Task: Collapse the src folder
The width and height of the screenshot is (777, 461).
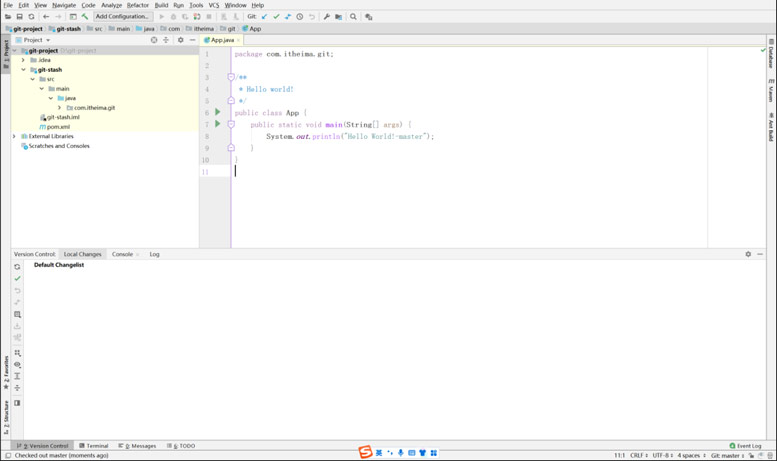Action: [33, 79]
